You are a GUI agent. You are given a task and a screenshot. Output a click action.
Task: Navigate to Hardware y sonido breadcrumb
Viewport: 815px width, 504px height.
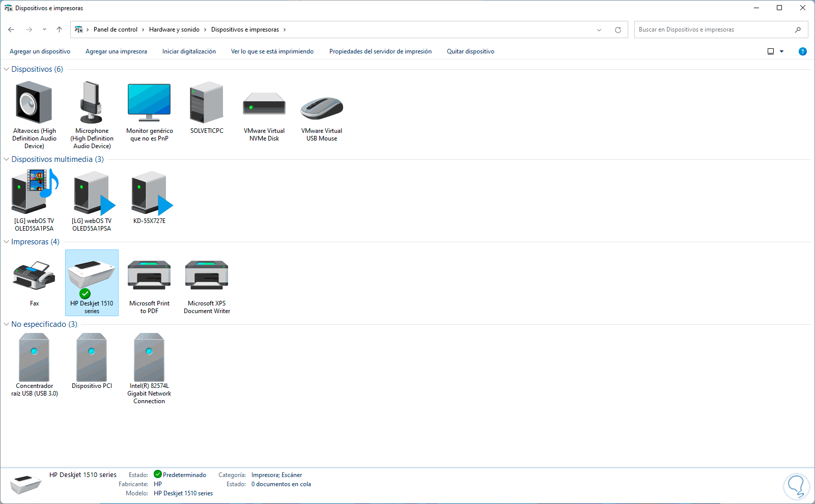point(174,30)
